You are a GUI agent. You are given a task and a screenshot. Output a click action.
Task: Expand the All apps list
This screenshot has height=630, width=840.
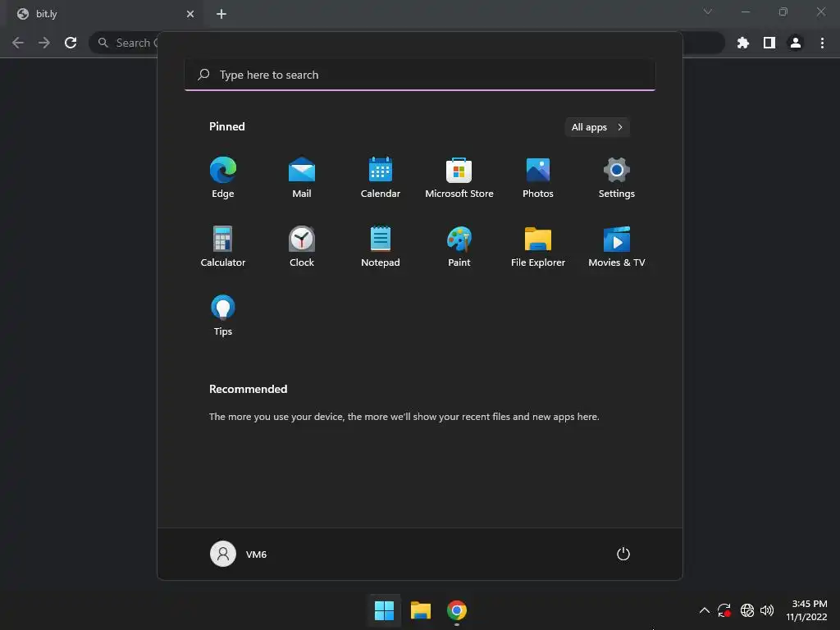597,127
